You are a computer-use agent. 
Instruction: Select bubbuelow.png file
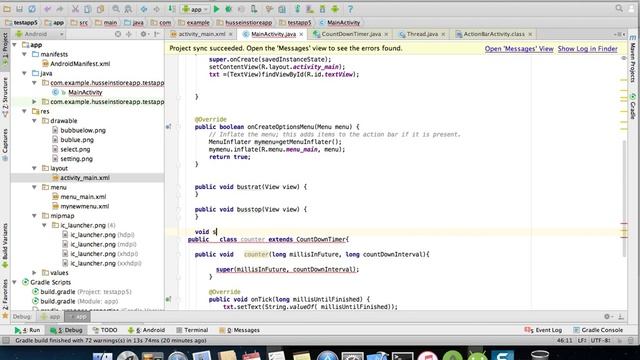pyautogui.click(x=83, y=130)
